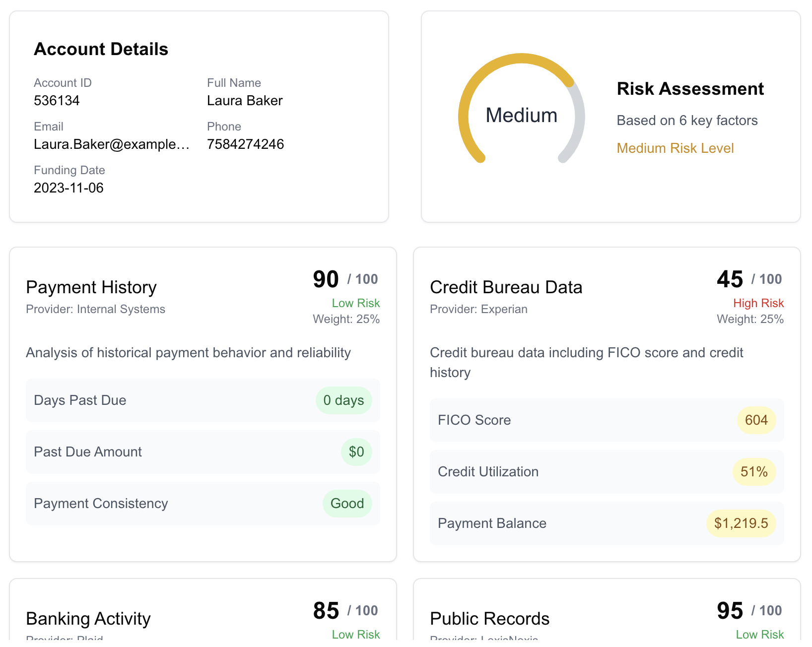The image size is (812, 647).
Task: Click Low Risk label in Payment History
Action: click(356, 303)
